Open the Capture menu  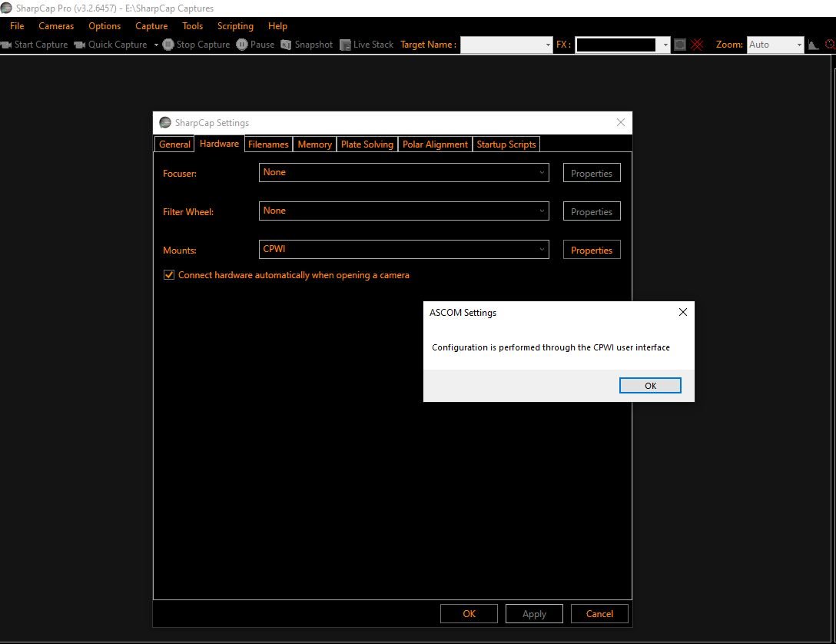point(151,26)
